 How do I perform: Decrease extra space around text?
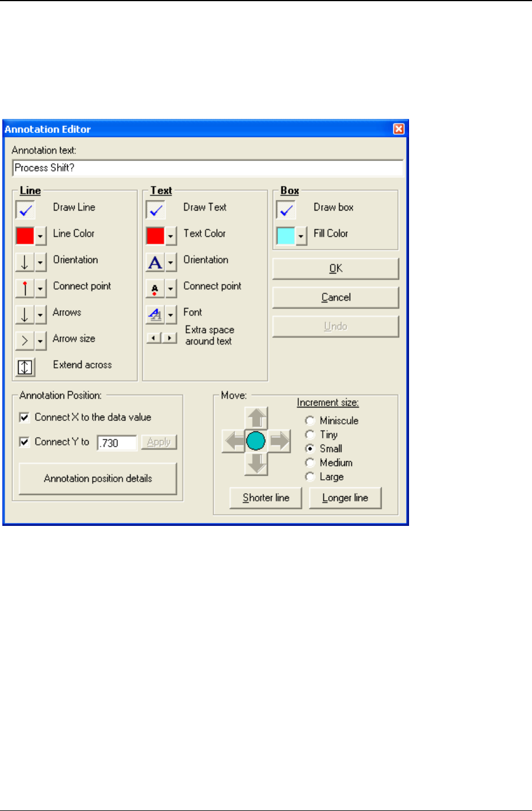[154, 338]
